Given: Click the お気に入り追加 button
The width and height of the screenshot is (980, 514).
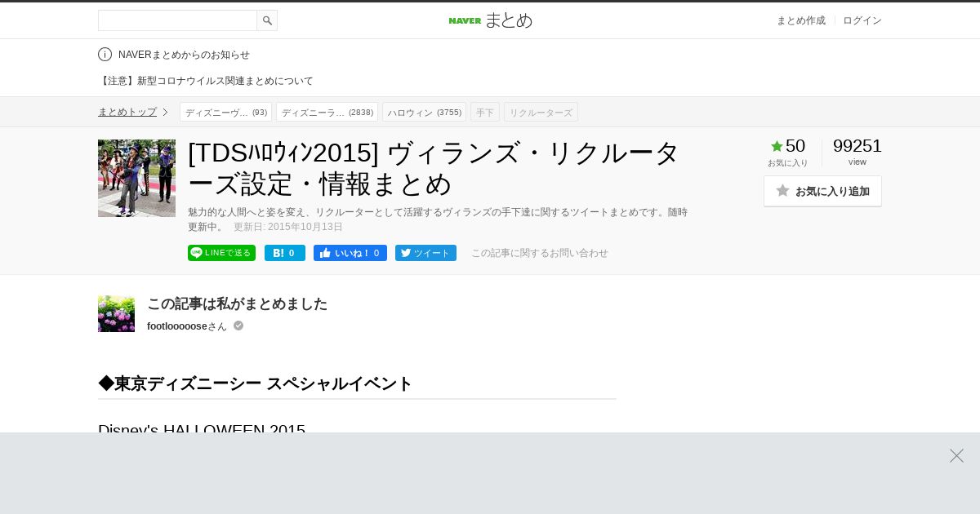Looking at the screenshot, I should coord(822,191).
